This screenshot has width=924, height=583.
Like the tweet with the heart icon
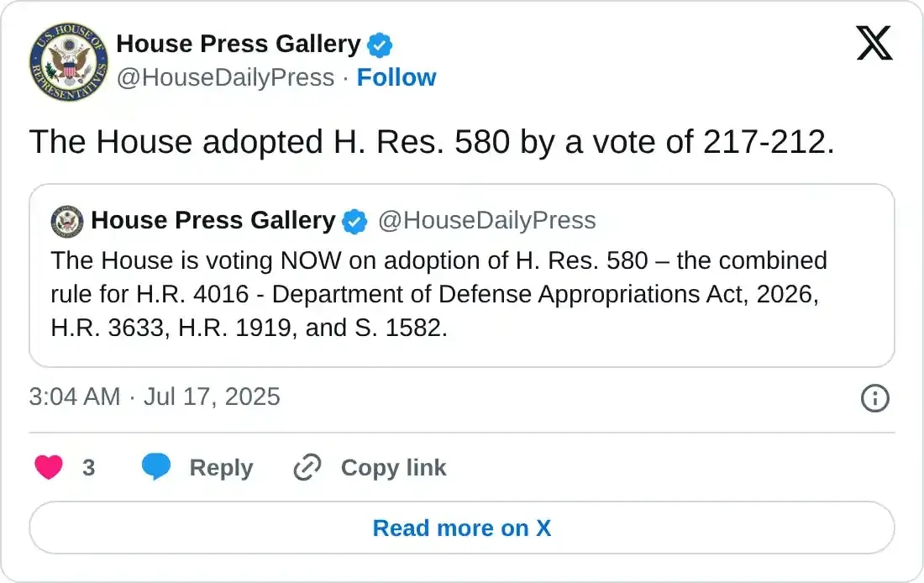click(49, 468)
